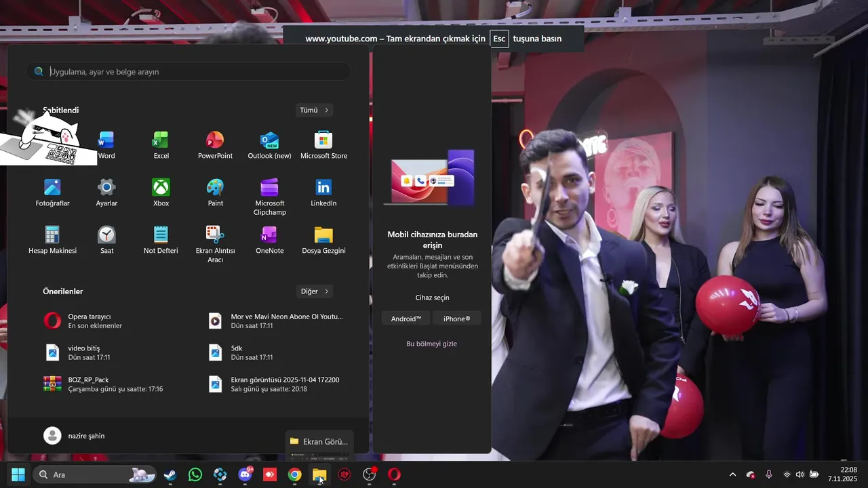Open Paint from pinned apps
Viewport: 868px width, 488px height.
pyautogui.click(x=215, y=193)
